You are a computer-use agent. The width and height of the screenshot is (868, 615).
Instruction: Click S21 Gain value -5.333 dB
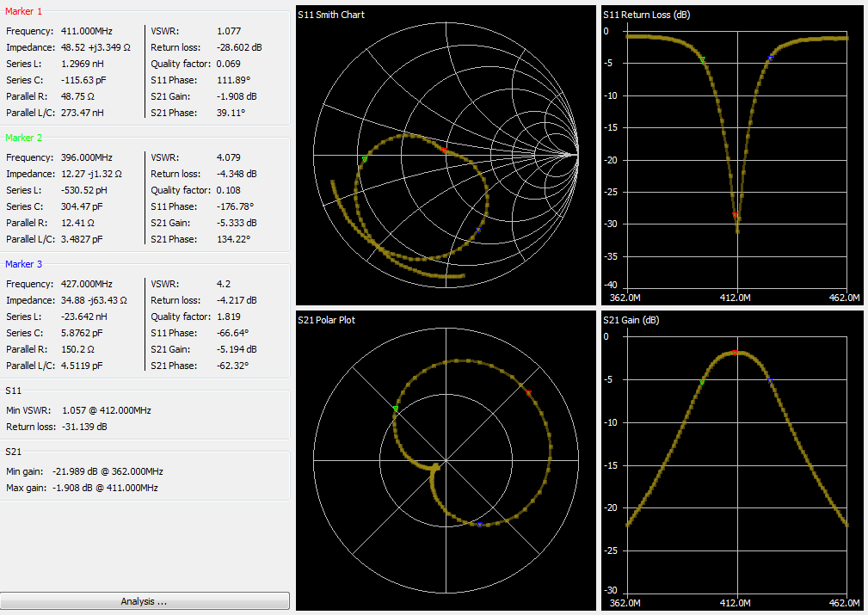coord(237,223)
